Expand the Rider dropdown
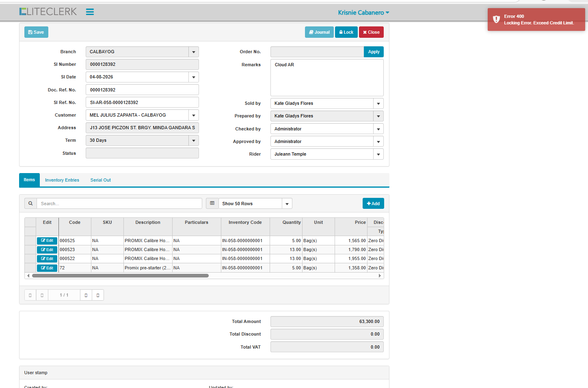Viewport: 588px width, 388px height. [378, 154]
